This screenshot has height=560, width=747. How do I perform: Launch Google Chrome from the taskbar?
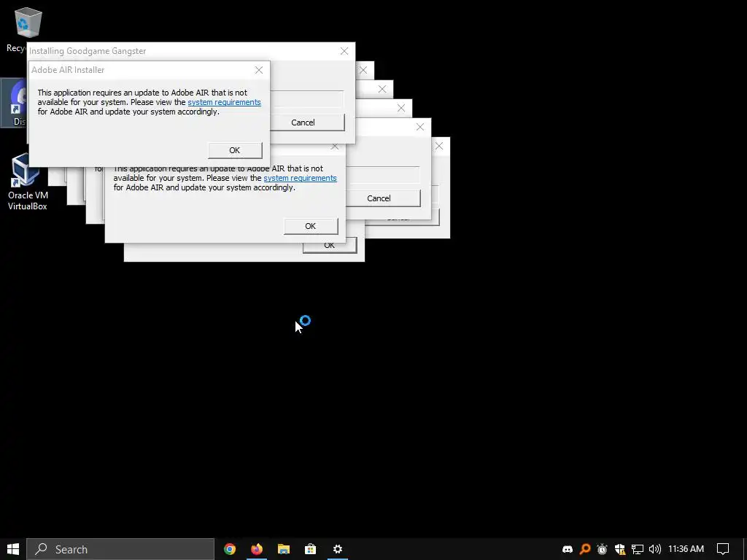coord(230,549)
